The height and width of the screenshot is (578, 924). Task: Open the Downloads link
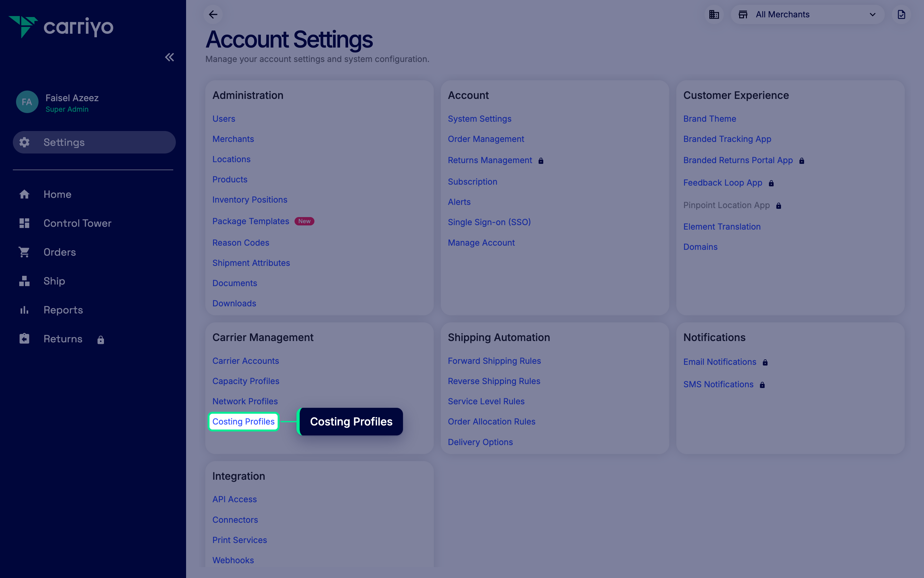pyautogui.click(x=234, y=303)
